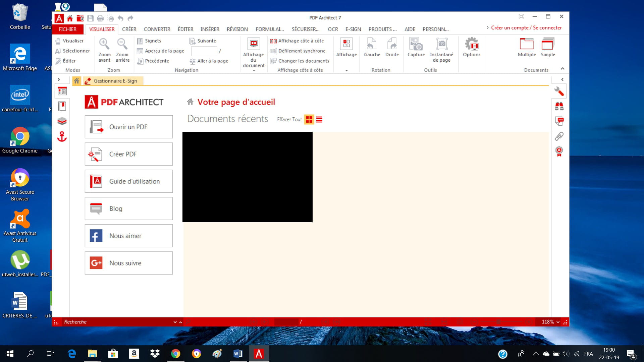Open the paperclip attachments panel icon
Viewport: 644px width, 362px height.
(559, 136)
